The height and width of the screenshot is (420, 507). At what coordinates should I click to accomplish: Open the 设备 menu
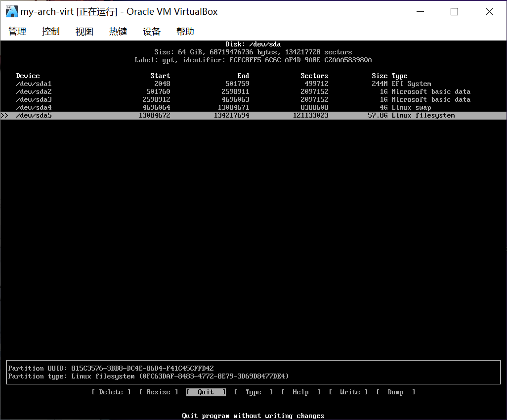152,32
